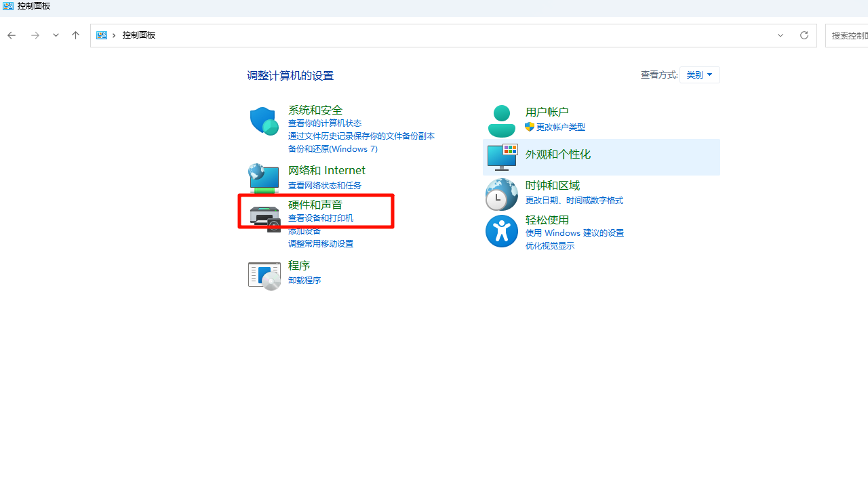Open 通过文件历史记录保存你的文件备份副本 link
This screenshot has height=488, width=868.
click(x=361, y=136)
